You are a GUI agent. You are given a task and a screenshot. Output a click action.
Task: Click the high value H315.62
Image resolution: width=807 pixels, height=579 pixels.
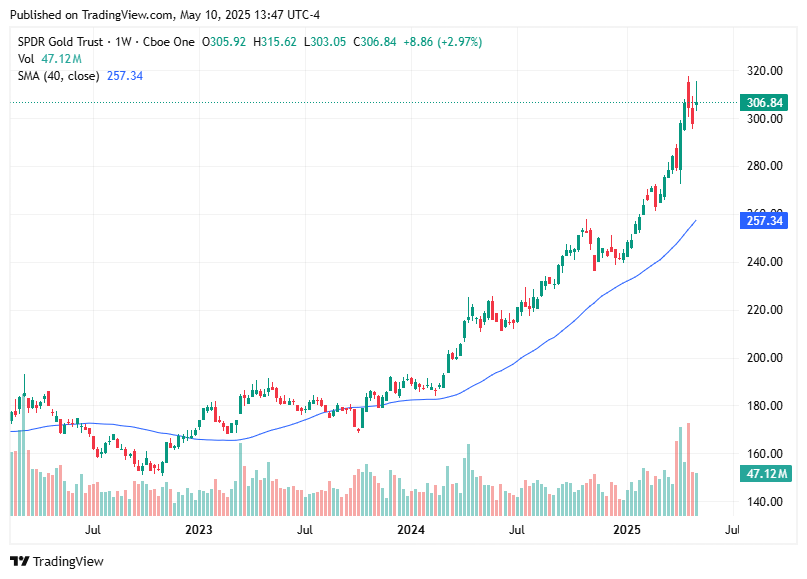click(x=275, y=42)
